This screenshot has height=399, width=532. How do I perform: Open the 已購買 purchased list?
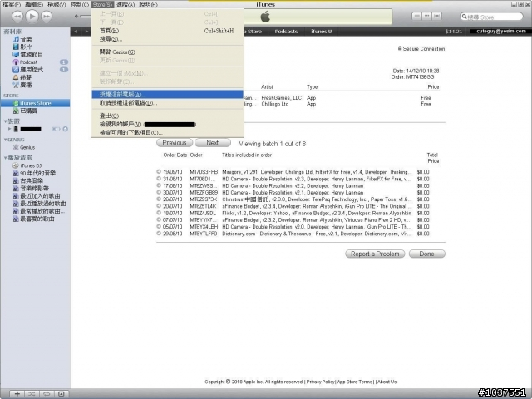(x=28, y=111)
